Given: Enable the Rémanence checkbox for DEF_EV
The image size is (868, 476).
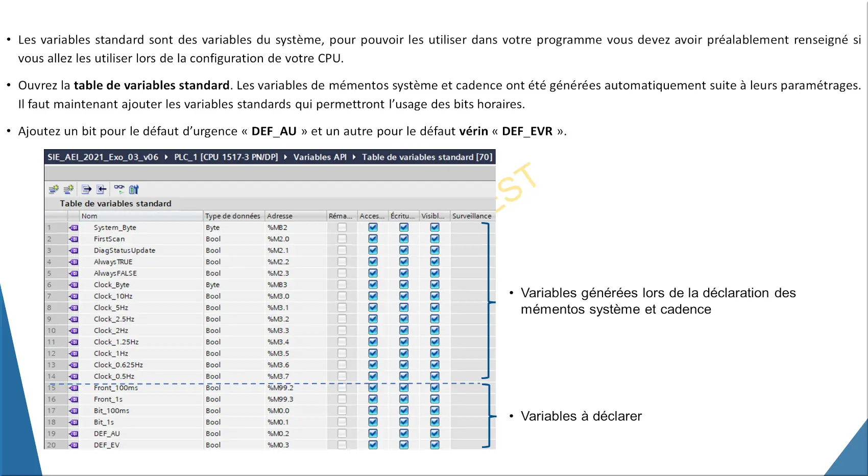Looking at the screenshot, I should click(342, 444).
